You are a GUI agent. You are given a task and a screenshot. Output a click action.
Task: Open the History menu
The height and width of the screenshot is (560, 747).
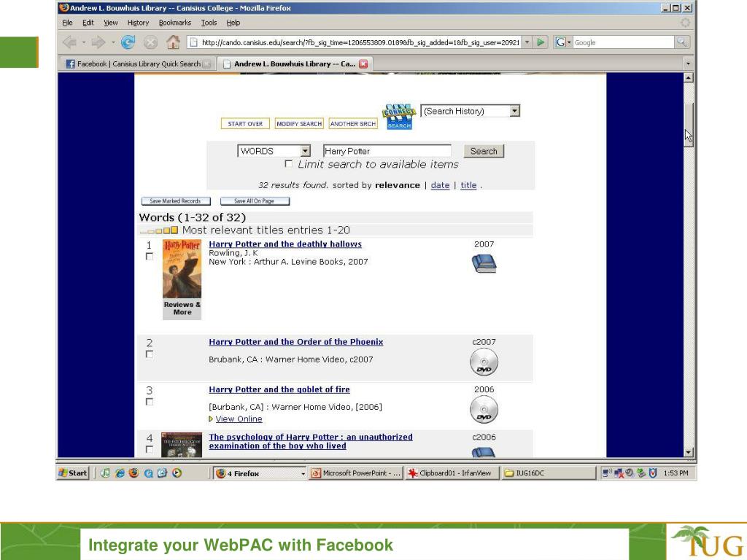point(138,23)
